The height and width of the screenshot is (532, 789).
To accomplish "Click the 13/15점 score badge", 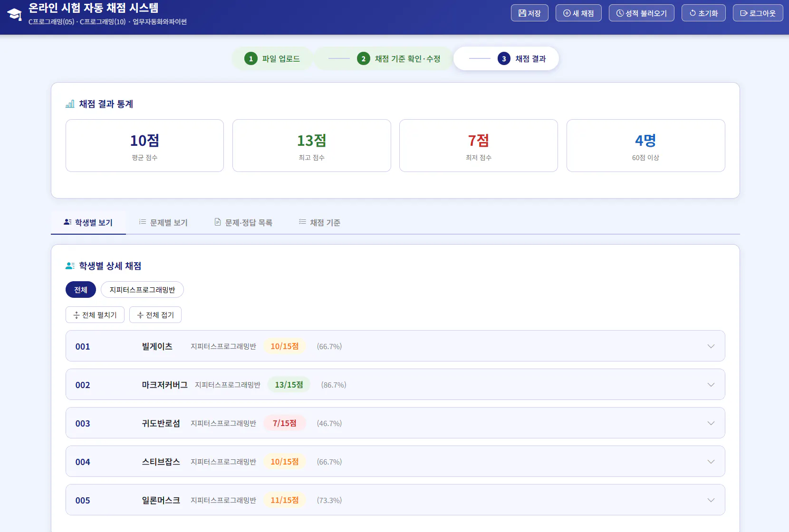I will [x=289, y=385].
